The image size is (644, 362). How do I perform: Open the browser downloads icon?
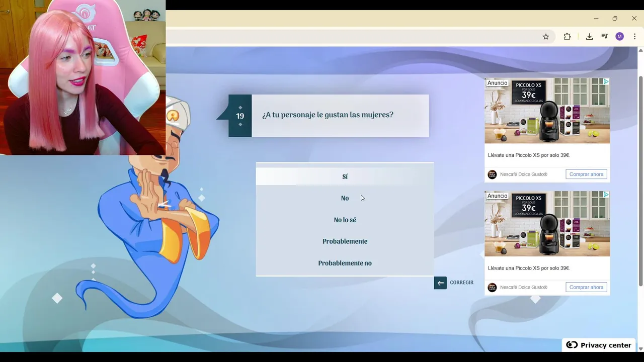pos(589,37)
